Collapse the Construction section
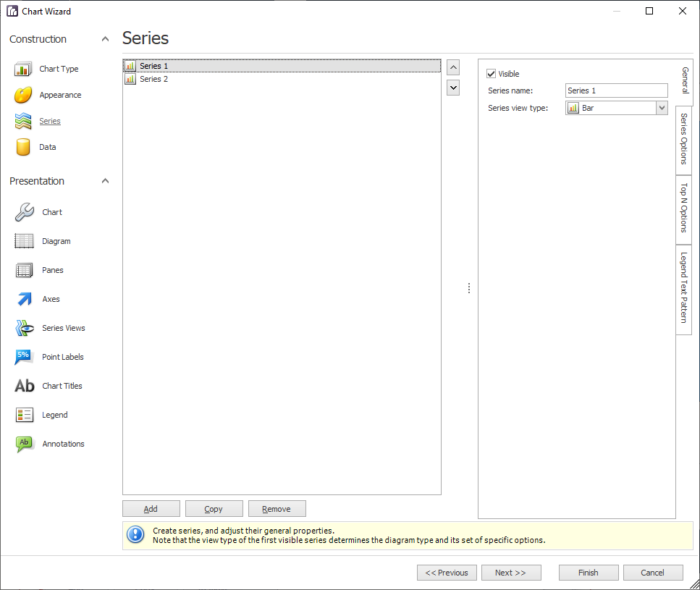Image resolution: width=700 pixels, height=590 pixels. pos(105,39)
